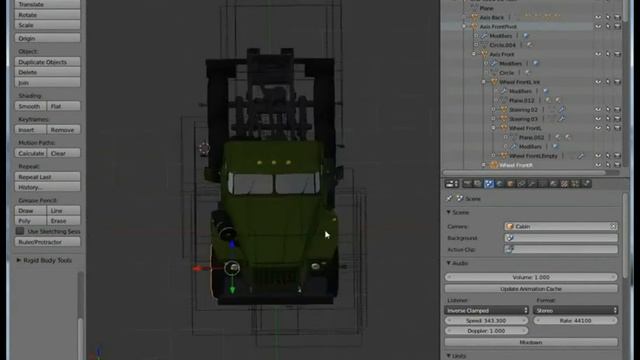640x360 pixels.
Task: Click the pin icon beside the Scene breadcrumb
Action: 449,198
